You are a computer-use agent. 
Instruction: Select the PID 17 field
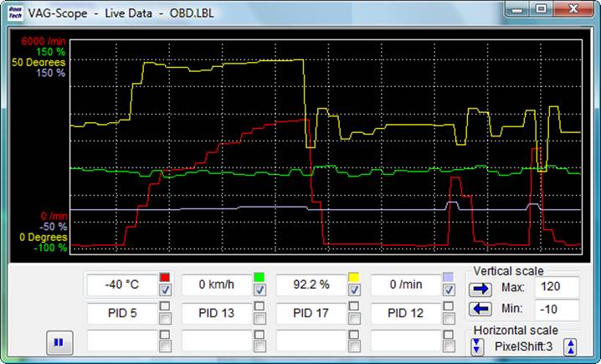pyautogui.click(x=311, y=314)
